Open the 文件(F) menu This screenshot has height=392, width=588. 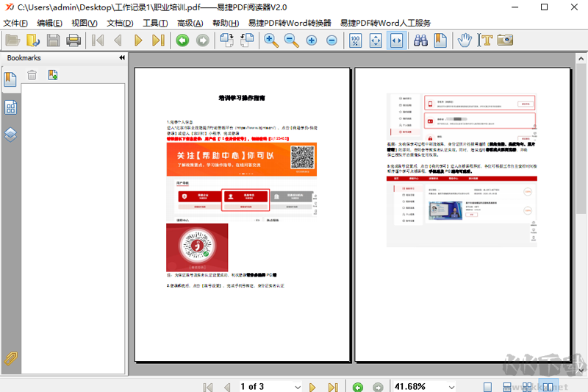tap(15, 23)
